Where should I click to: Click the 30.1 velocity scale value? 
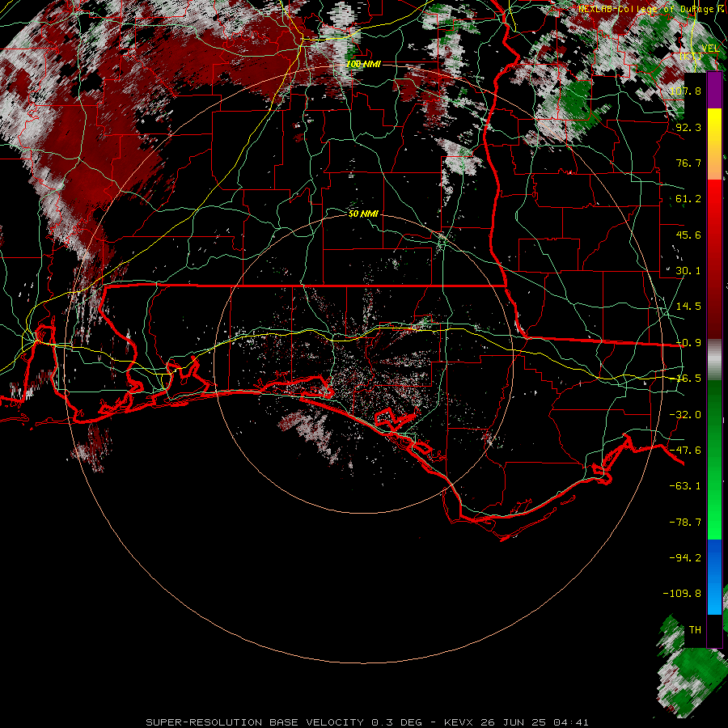(x=688, y=271)
